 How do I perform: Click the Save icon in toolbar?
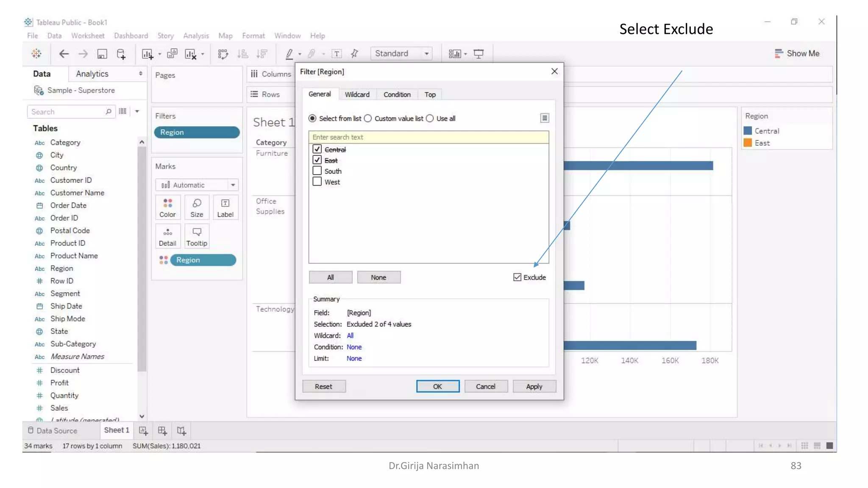pyautogui.click(x=102, y=54)
